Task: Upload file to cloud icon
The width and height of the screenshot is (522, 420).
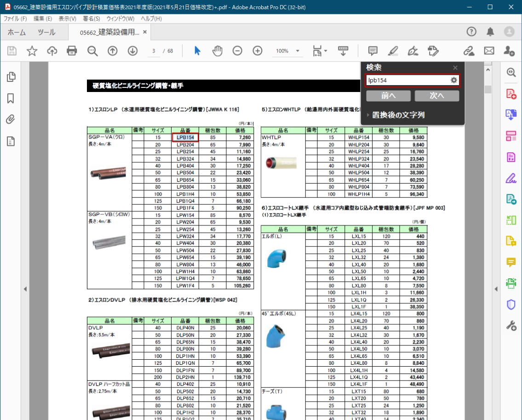Action: (52, 51)
